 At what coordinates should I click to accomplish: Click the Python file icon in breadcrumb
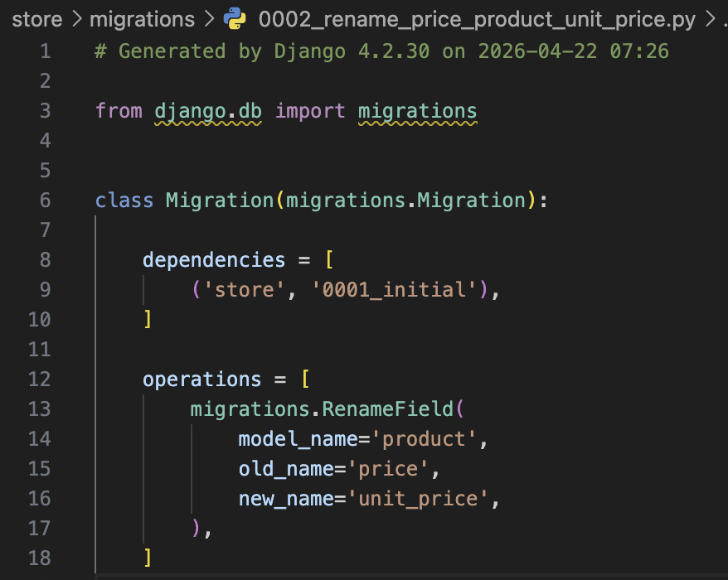pos(235,19)
